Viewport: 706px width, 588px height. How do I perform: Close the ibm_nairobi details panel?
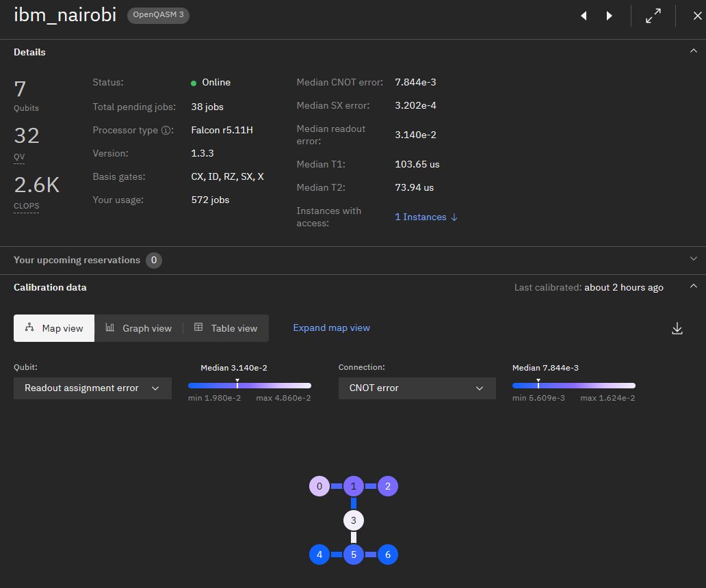tap(697, 16)
